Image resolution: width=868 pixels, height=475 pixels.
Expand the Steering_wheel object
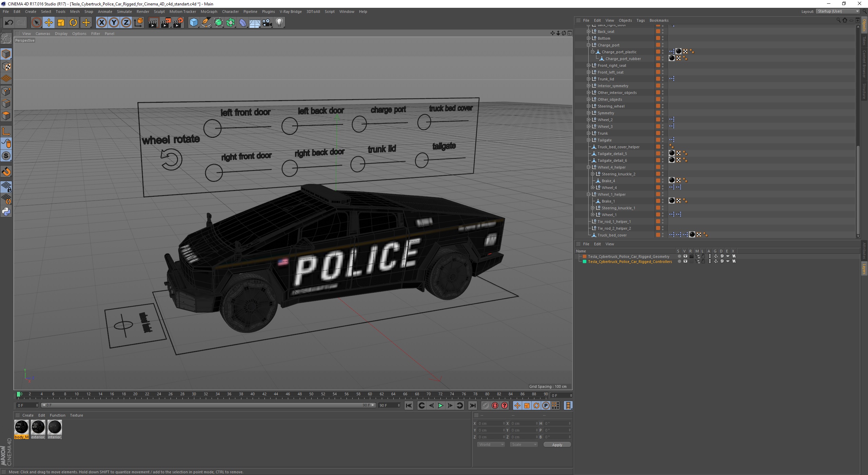click(589, 106)
